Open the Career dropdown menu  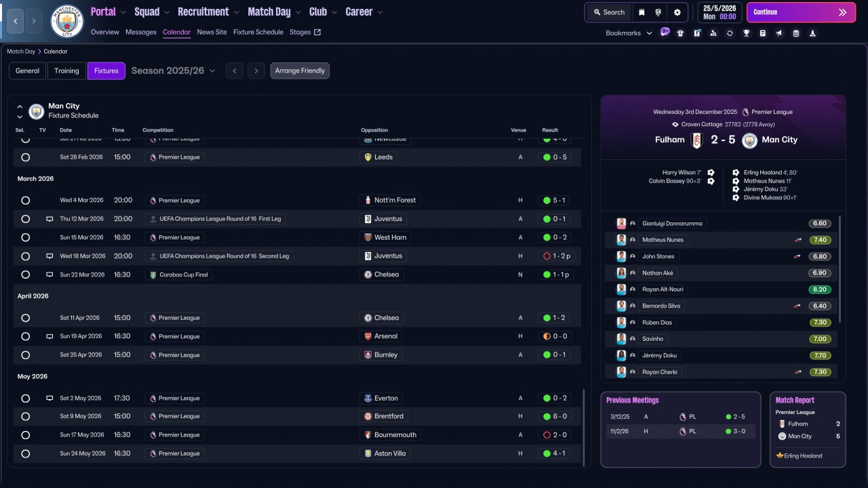pos(364,12)
